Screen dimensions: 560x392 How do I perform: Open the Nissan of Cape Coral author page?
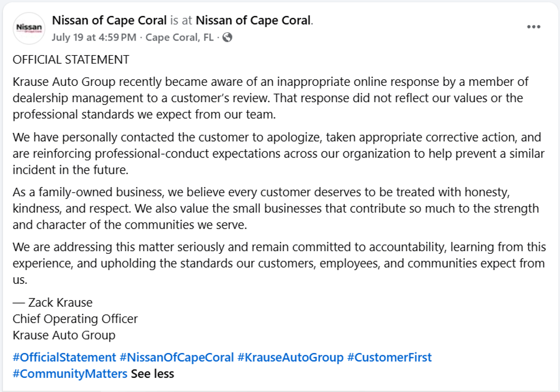pyautogui.click(x=109, y=20)
